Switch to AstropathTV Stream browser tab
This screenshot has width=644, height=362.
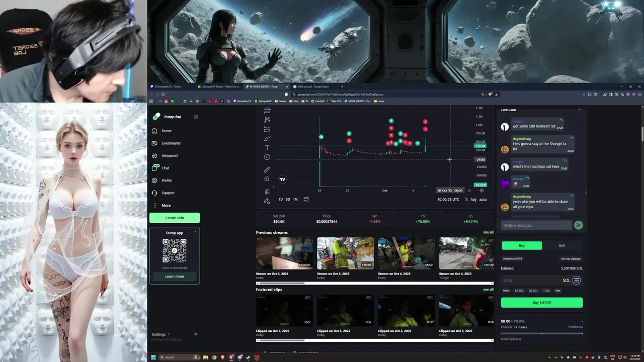click(219, 86)
